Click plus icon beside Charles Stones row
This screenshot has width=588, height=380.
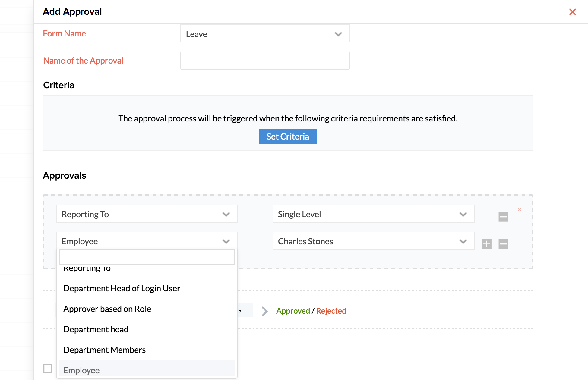click(486, 244)
